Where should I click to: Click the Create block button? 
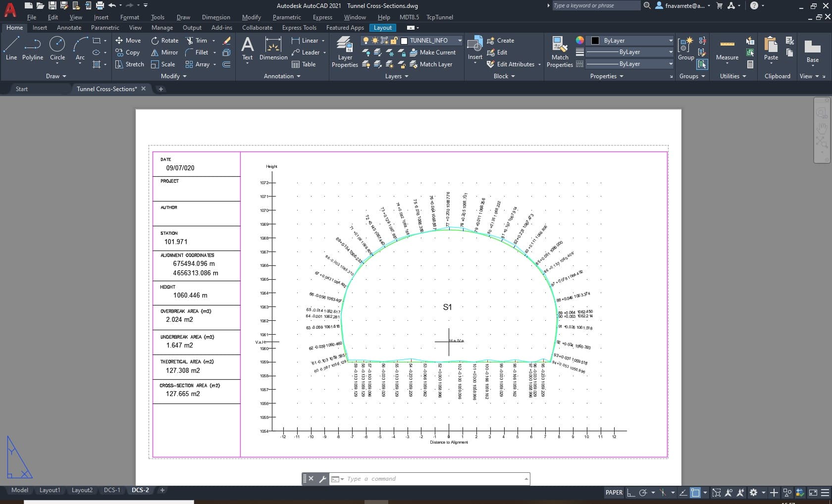(x=501, y=41)
